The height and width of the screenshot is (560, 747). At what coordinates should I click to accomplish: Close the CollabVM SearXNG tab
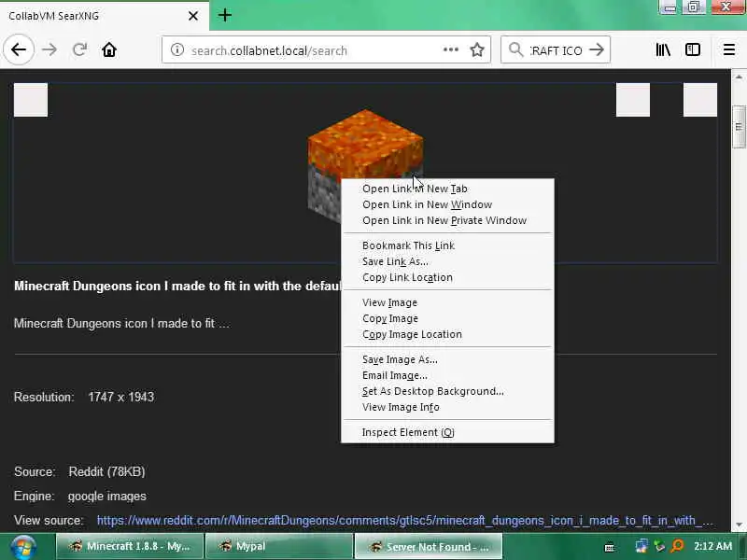coord(193,16)
